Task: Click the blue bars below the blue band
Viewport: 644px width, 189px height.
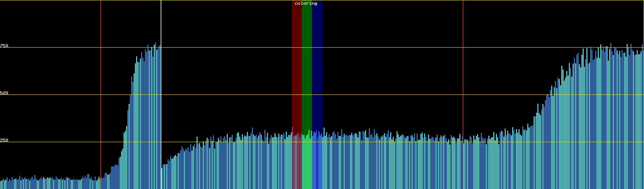Action: [x=317, y=164]
